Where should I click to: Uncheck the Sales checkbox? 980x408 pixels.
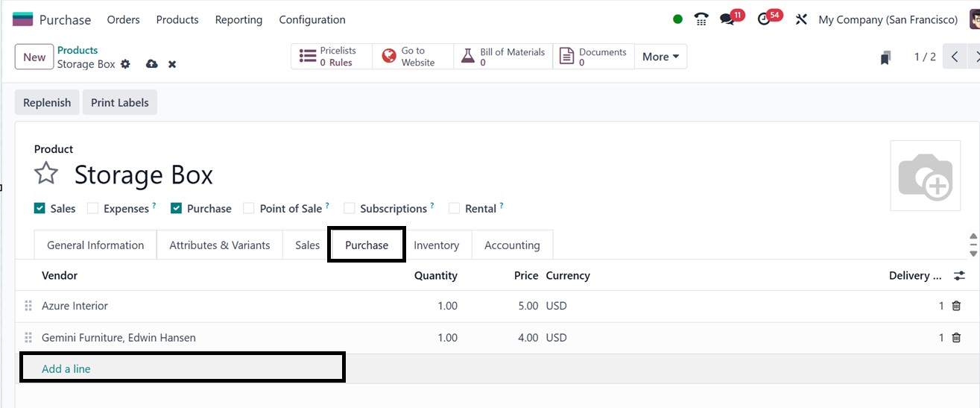40,209
